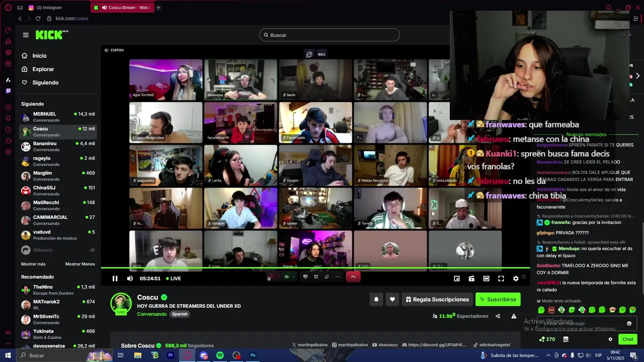This screenshot has width=644, height=362.
Task: Open Windows notification center
Action: pyautogui.click(x=633, y=355)
